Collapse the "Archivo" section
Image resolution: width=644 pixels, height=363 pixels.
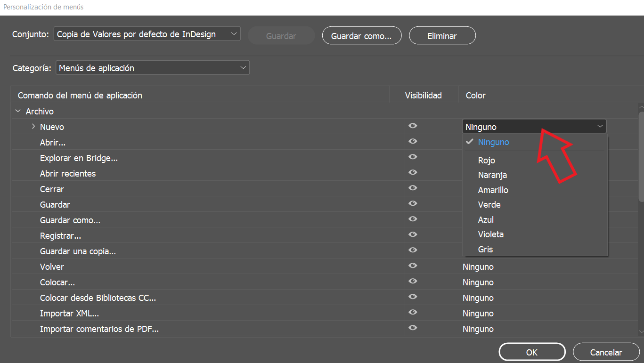click(x=18, y=111)
